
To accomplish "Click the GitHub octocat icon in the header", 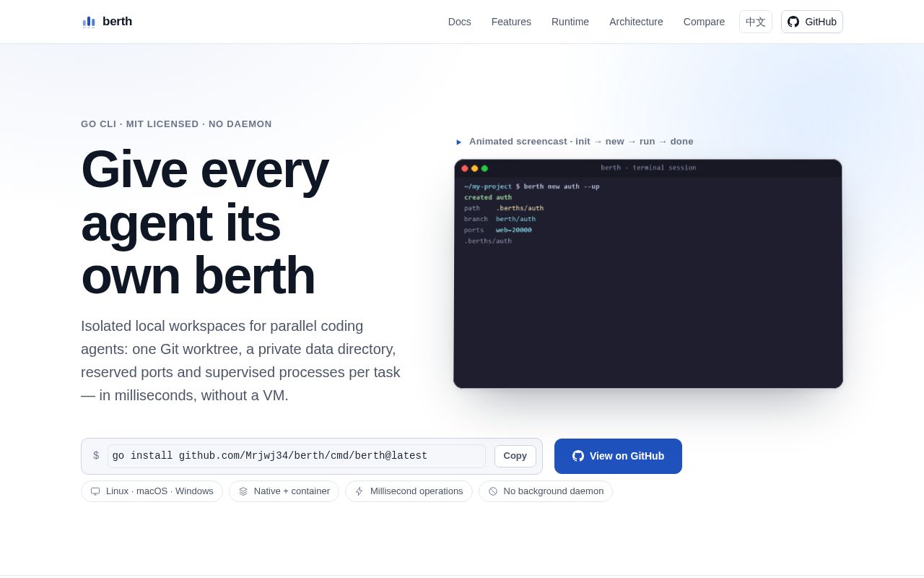I will click(793, 22).
